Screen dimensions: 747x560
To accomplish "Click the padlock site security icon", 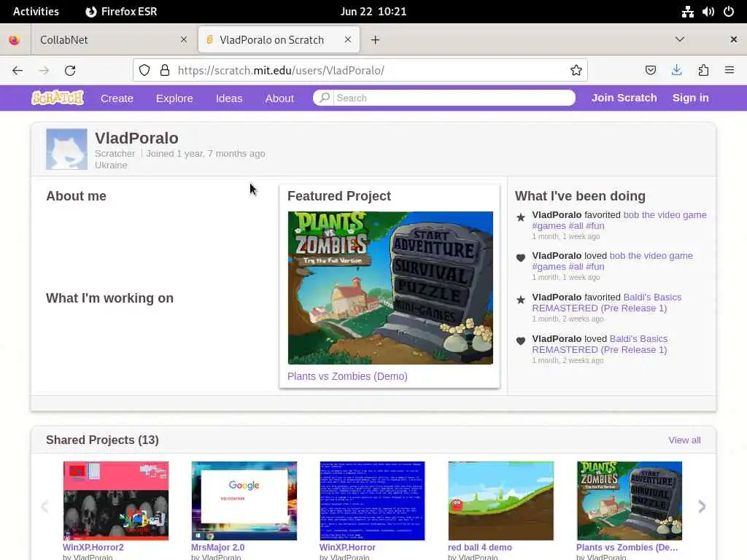I will coord(165,71).
